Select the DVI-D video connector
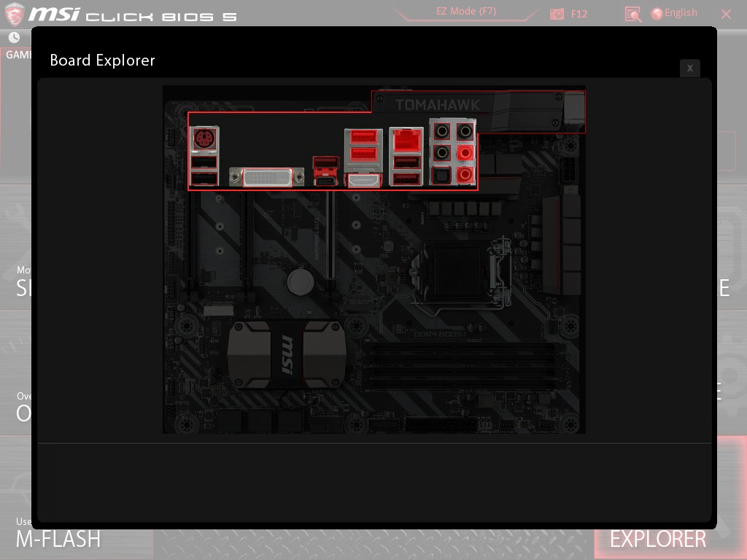The image size is (747, 560). 267,178
